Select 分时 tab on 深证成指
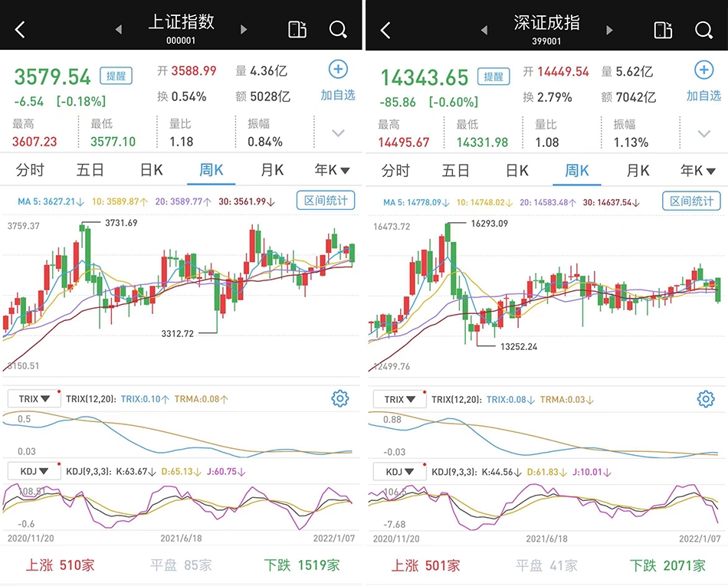The width and height of the screenshot is (728, 586). coord(395,170)
